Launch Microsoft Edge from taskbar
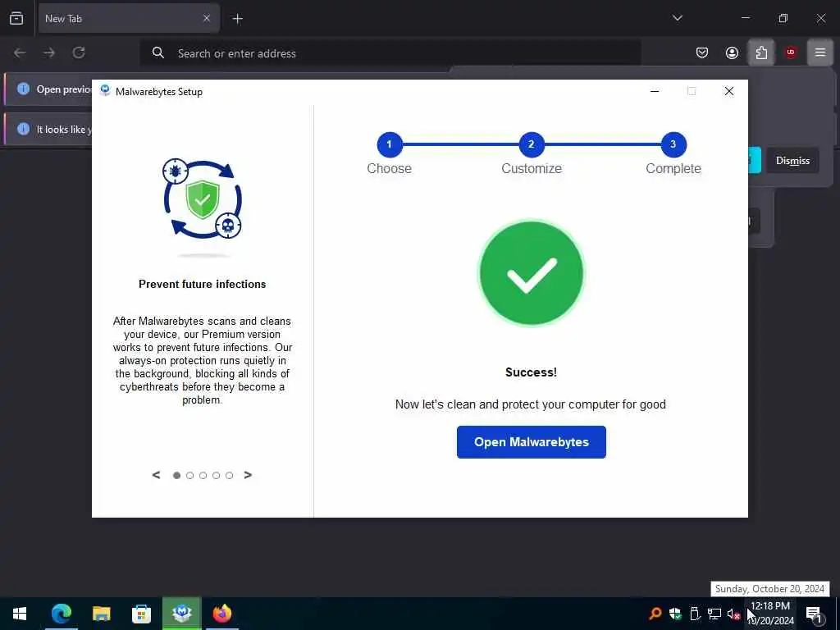 [x=62, y=614]
